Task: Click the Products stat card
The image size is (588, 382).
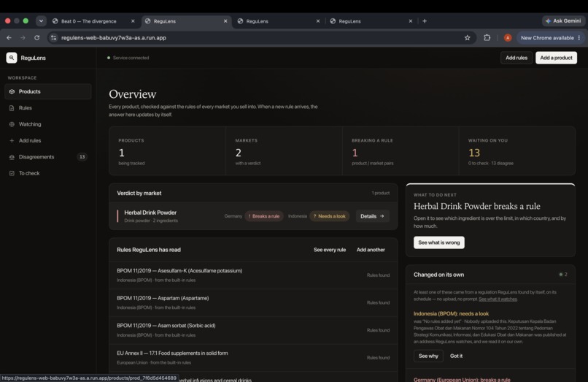Action: point(167,151)
